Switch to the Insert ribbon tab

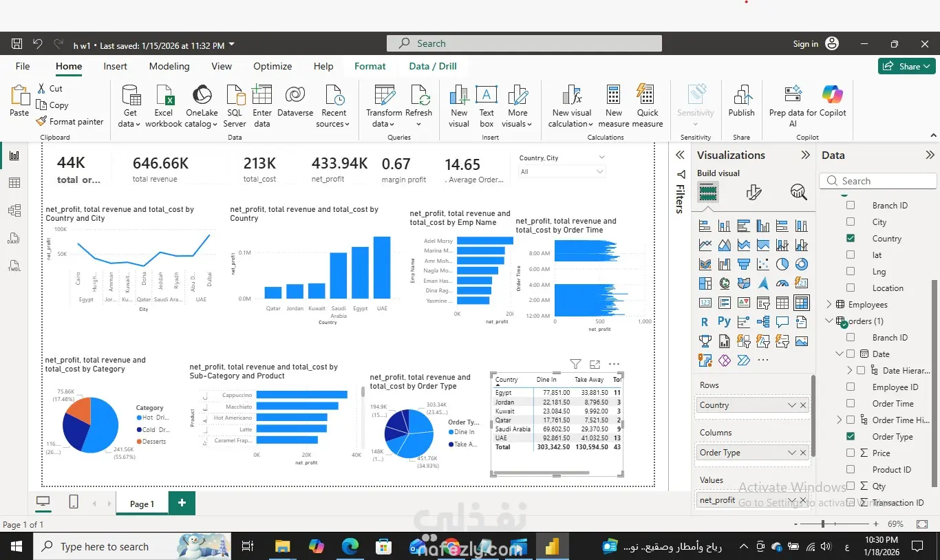click(x=115, y=67)
